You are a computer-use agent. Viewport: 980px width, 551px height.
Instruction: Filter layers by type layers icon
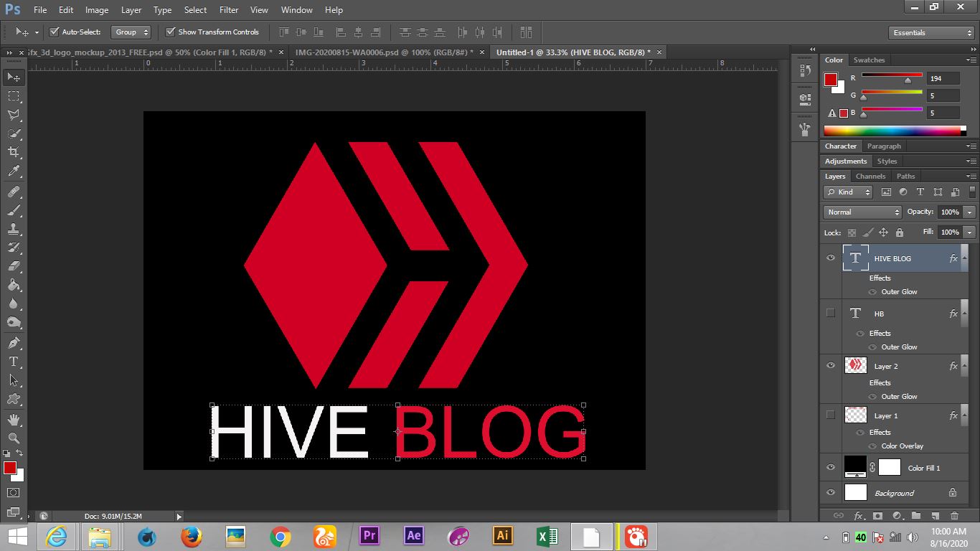[920, 192]
